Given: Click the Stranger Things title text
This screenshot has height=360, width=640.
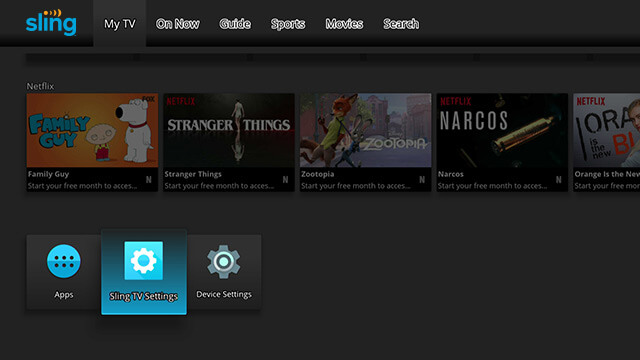Looking at the screenshot, I should tap(193, 174).
